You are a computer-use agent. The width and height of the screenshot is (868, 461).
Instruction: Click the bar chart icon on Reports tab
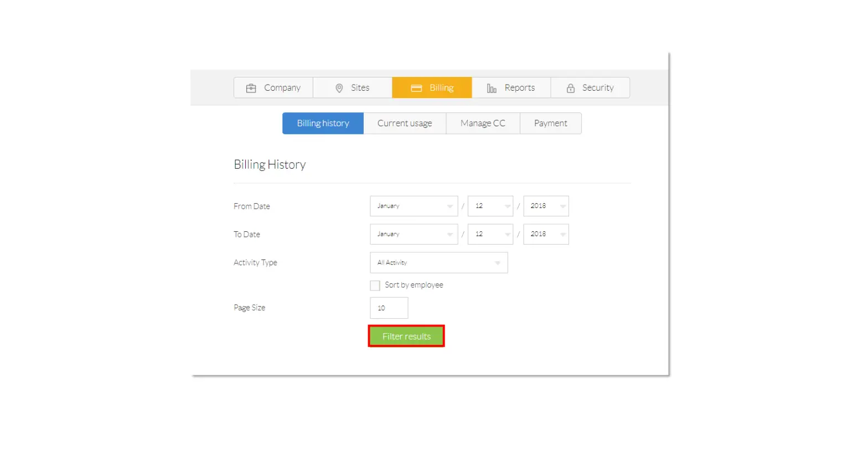click(492, 88)
